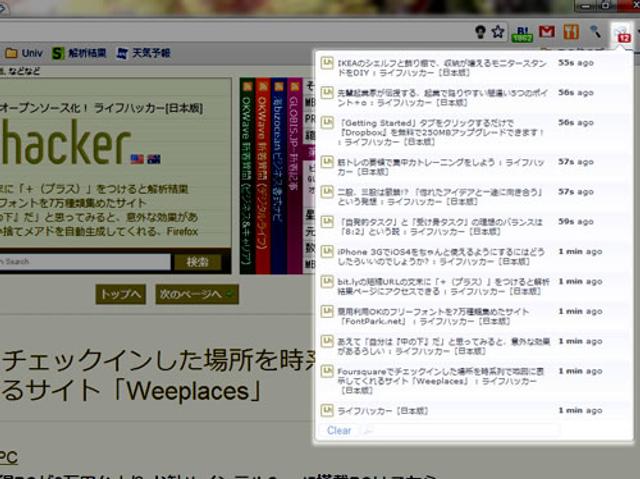Open the 天気予報 bookmark

tap(143, 53)
